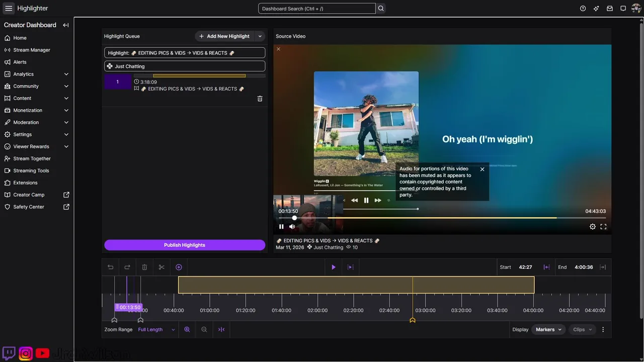
Task: Delete selected segment in timeline toolbar
Action: (144, 267)
